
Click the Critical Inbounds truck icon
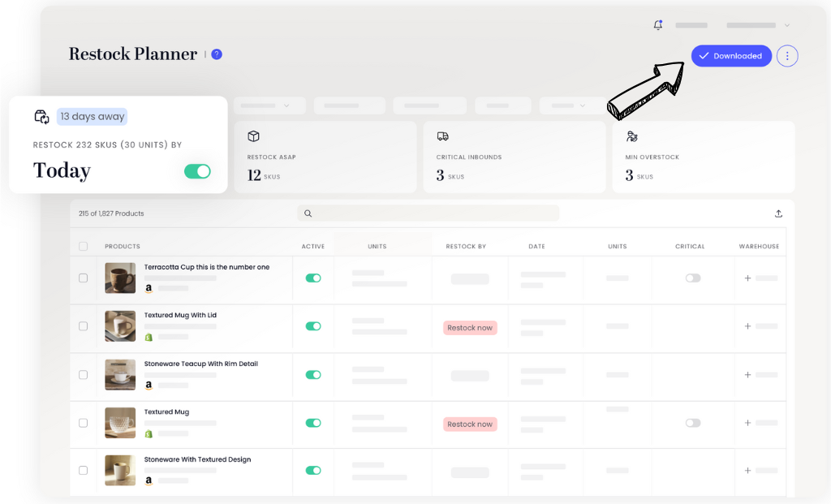click(442, 136)
